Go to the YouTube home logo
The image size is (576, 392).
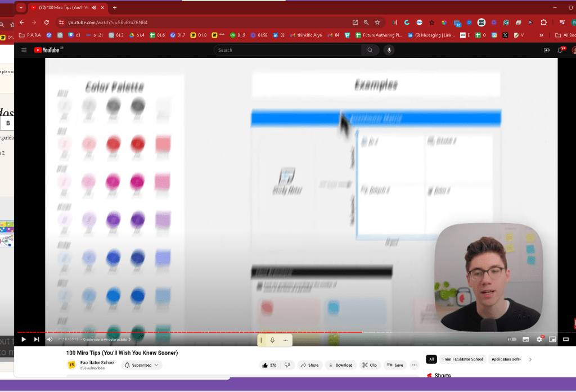click(x=47, y=50)
